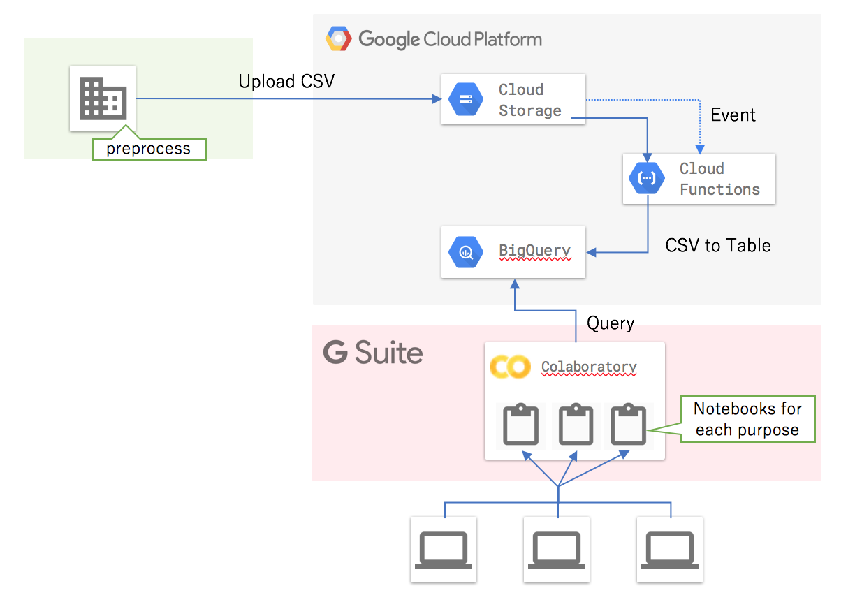Viewport: 855px width, 616px height.
Task: Select the Cloud Storage label text
Action: point(529,99)
